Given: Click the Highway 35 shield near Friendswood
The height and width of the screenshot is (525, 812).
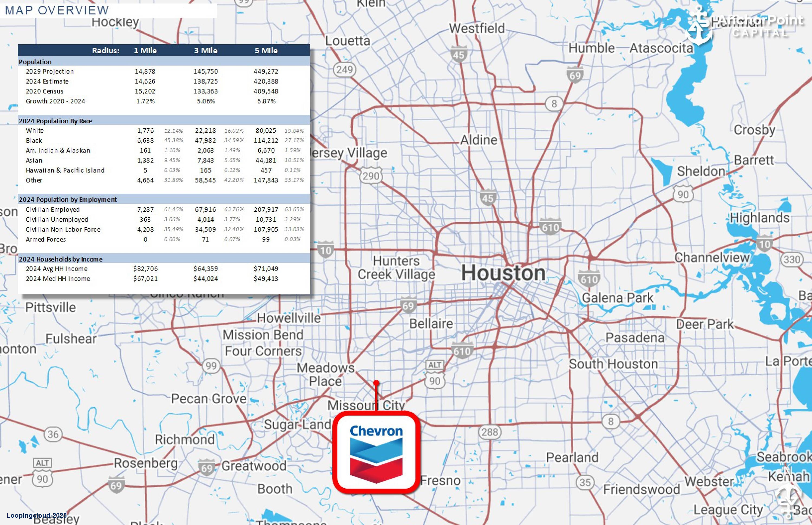Looking at the screenshot, I should (x=585, y=482).
